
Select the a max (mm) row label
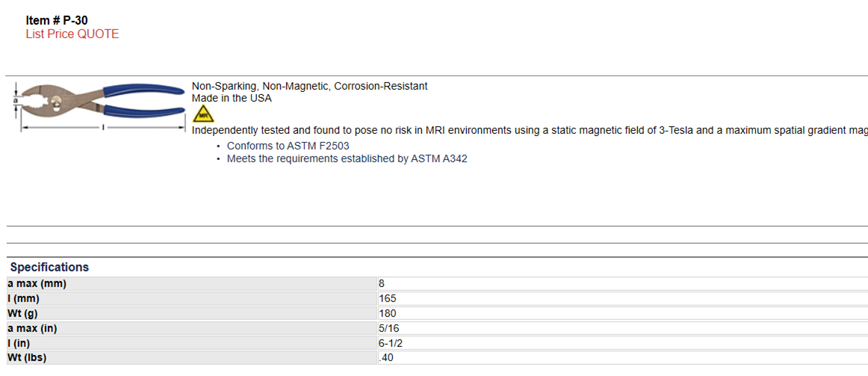coord(192,284)
